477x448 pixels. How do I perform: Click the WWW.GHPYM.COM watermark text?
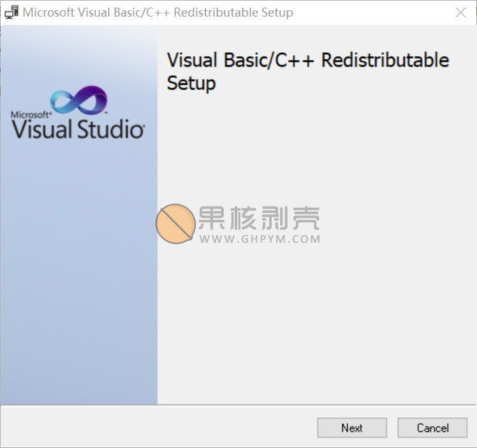pos(260,240)
